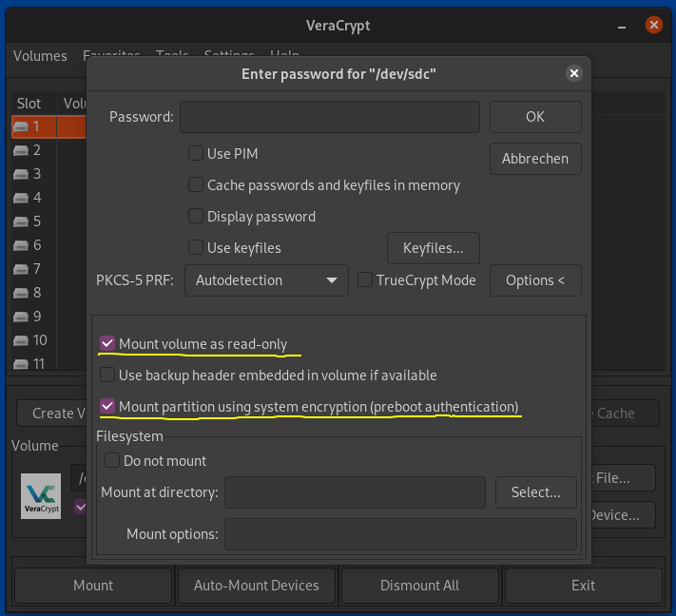Click the VeraCrypt logo image

coord(41,496)
